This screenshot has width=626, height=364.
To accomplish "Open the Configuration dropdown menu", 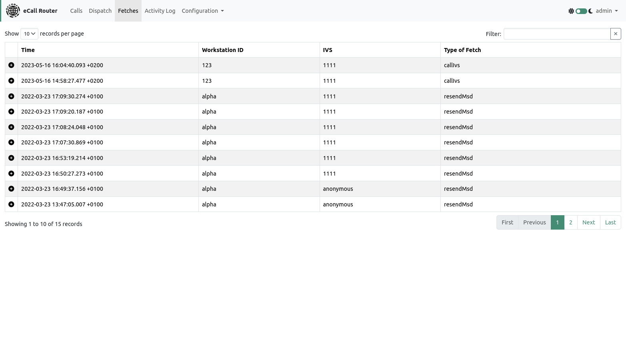I will coord(202,11).
